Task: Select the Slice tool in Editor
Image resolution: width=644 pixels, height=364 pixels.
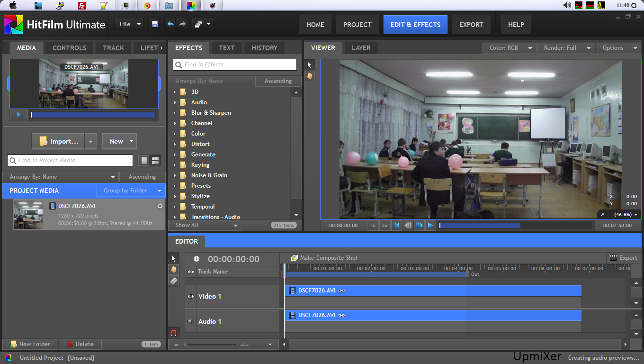Action: click(x=174, y=281)
